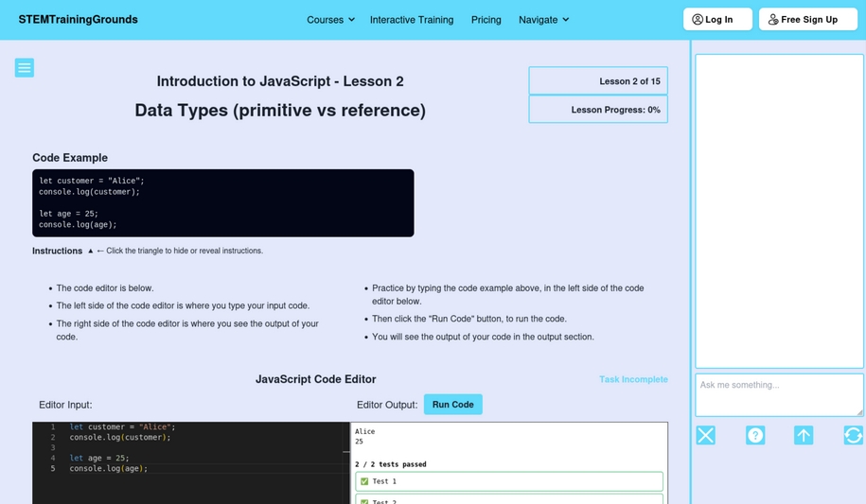Image resolution: width=866 pixels, height=504 pixels.
Task: Click the refresh chat icon
Action: tap(854, 436)
